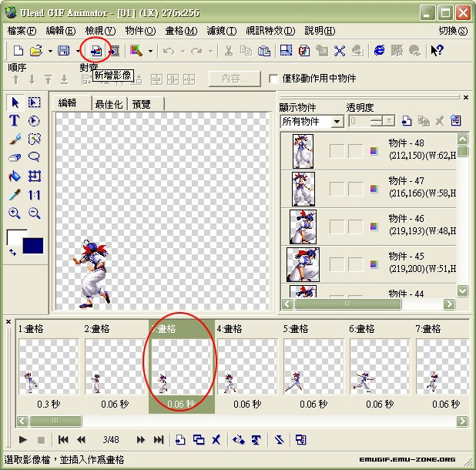The image size is (476, 470).
Task: Click the Open folder icon
Action: click(36, 50)
